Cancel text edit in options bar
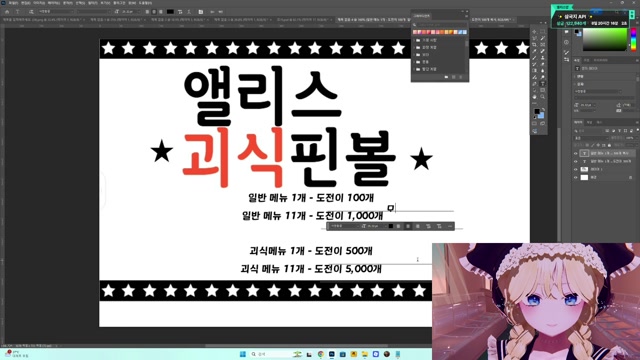The image size is (640, 360). 212,12
